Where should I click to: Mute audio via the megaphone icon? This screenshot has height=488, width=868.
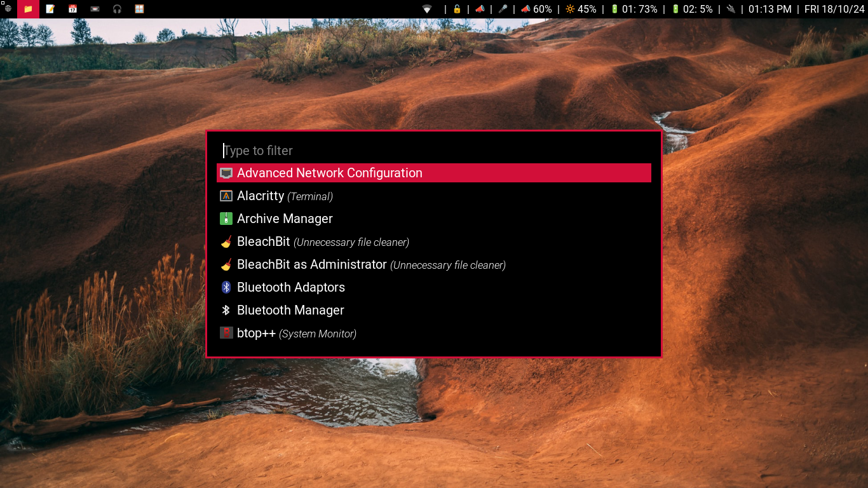(x=479, y=9)
